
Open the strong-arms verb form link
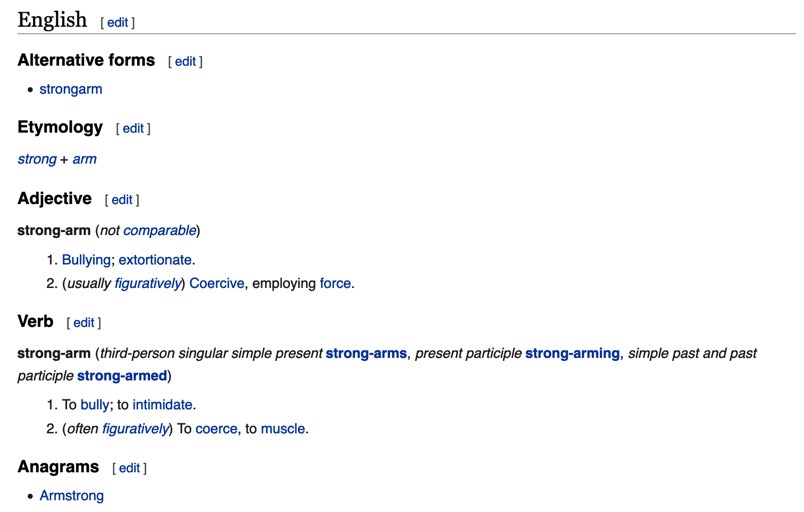(x=366, y=354)
